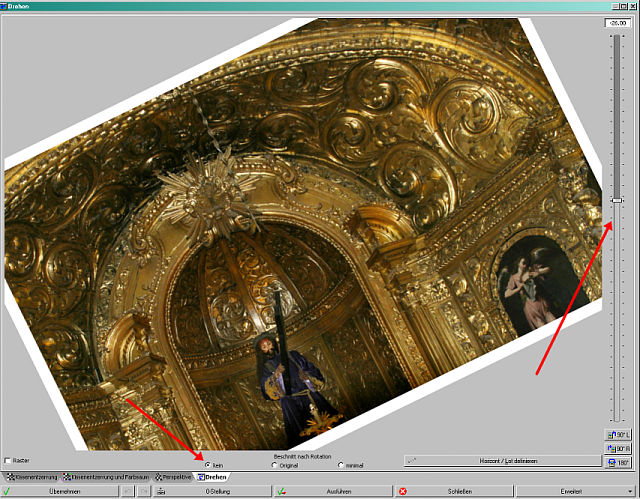
Task: Enable the Raster grid checkbox
Action: pyautogui.click(x=7, y=461)
